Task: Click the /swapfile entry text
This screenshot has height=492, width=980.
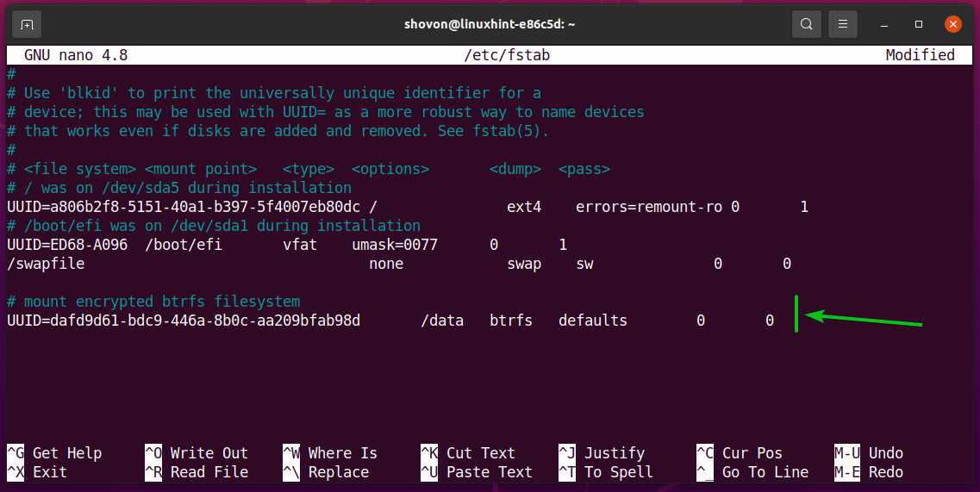Action: pyautogui.click(x=46, y=264)
